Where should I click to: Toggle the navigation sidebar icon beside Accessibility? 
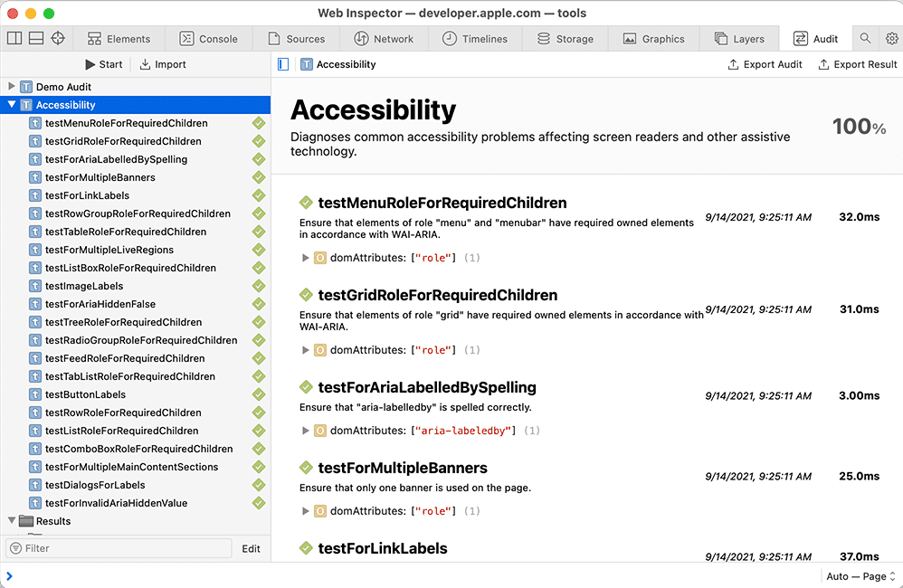(x=283, y=64)
